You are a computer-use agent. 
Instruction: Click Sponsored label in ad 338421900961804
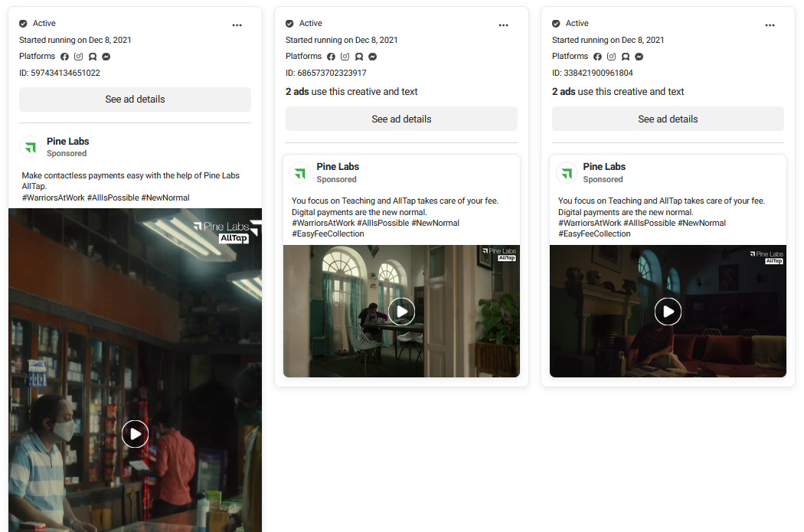[603, 179]
